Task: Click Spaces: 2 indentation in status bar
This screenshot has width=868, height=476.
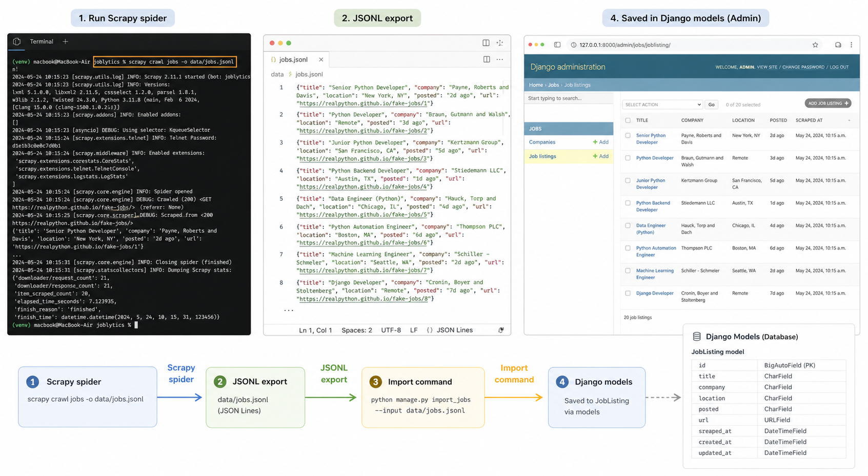Action: (x=357, y=330)
